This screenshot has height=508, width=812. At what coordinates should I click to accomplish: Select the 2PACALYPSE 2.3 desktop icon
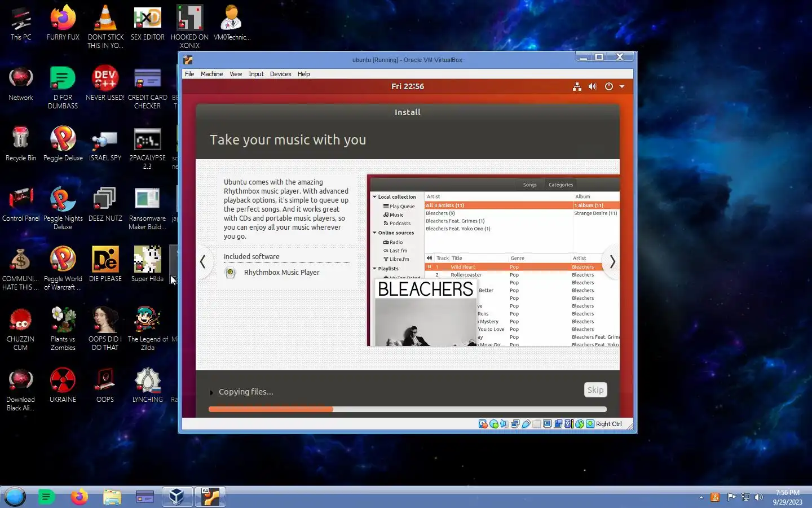[x=148, y=148]
